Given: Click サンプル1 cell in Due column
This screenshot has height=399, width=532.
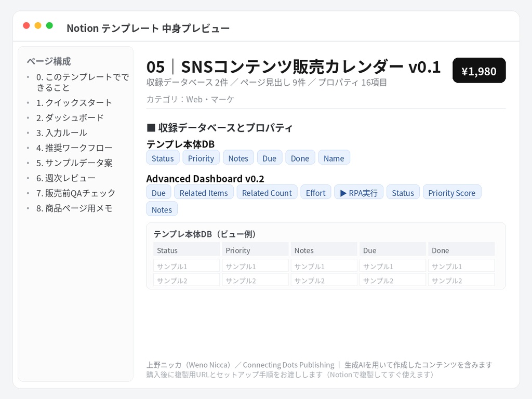Looking at the screenshot, I should click(x=393, y=266).
